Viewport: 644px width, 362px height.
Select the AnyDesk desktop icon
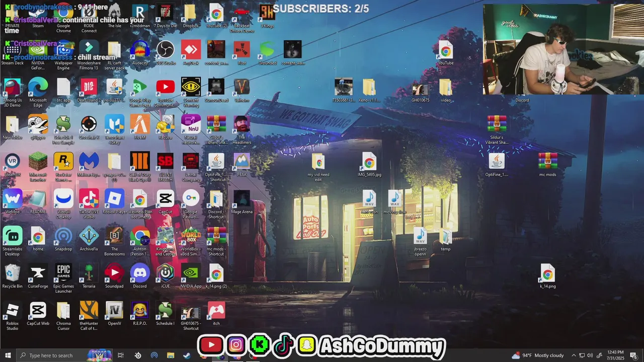pos(191,53)
